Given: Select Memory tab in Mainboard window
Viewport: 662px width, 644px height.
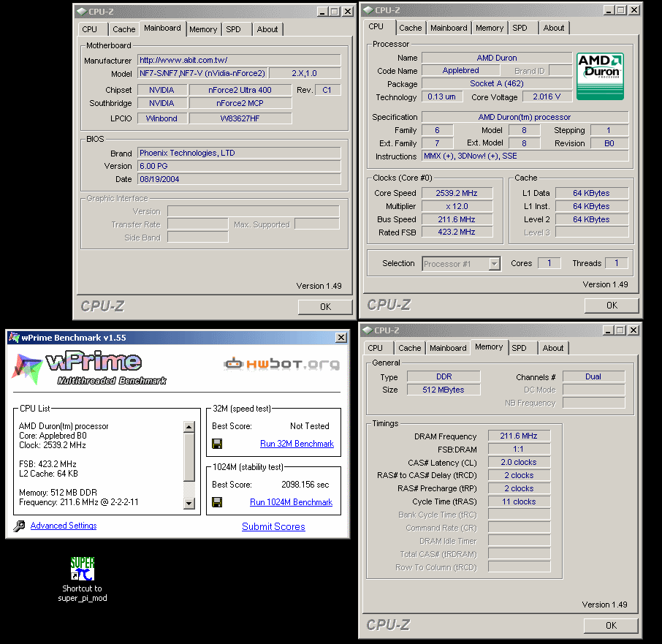Looking at the screenshot, I should click(203, 29).
